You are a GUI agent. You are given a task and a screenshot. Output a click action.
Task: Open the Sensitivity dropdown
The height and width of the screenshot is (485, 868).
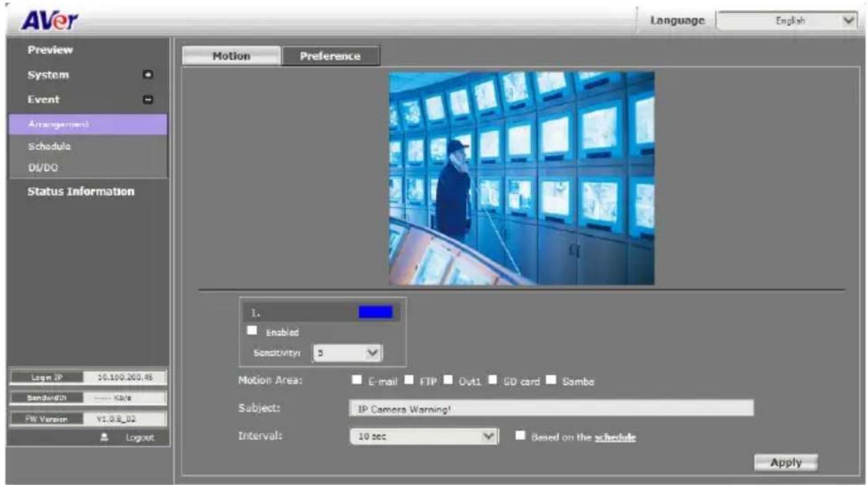(348, 353)
